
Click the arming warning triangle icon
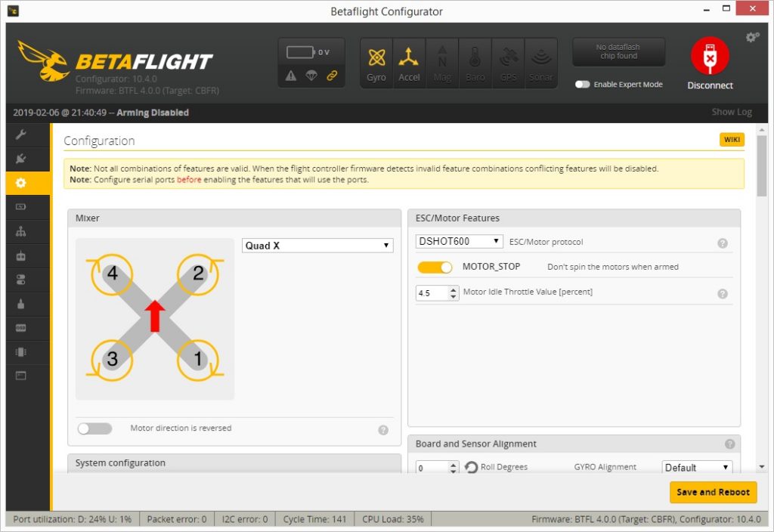(291, 76)
